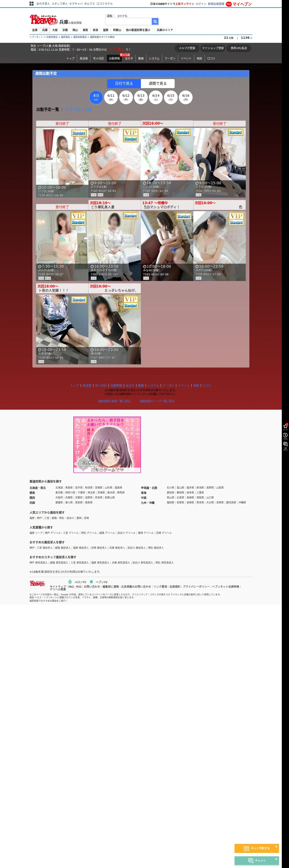Select the 6/11 (水) date circle
This screenshot has width=289, height=868.
[111, 97]
